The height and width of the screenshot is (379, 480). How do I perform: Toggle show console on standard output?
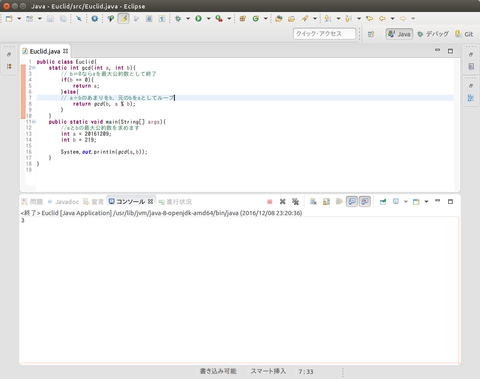coord(352,201)
